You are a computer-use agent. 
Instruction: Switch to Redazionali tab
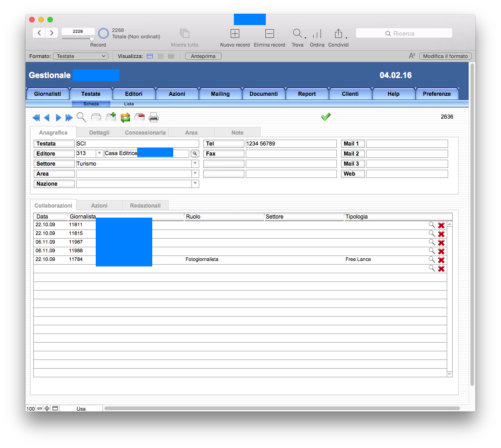(x=145, y=206)
